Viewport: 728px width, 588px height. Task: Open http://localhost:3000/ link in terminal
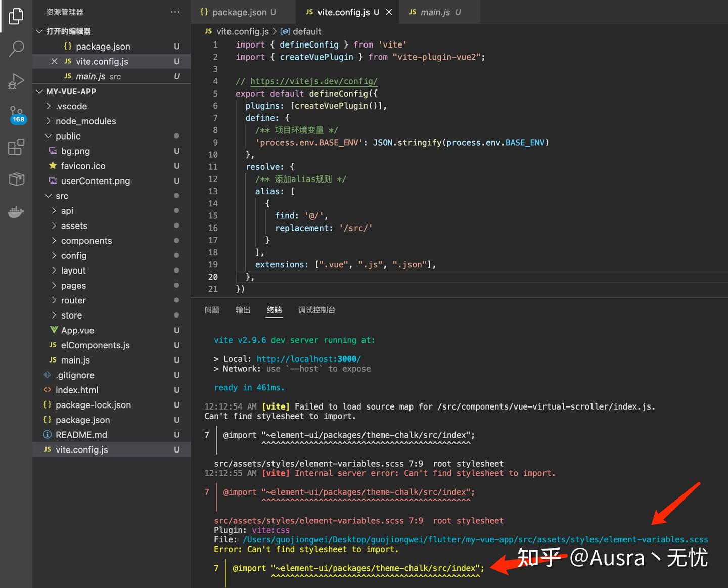(309, 358)
